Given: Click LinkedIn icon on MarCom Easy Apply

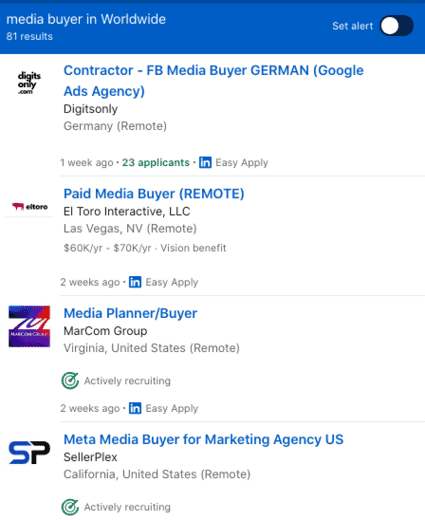Looking at the screenshot, I should pos(135,408).
